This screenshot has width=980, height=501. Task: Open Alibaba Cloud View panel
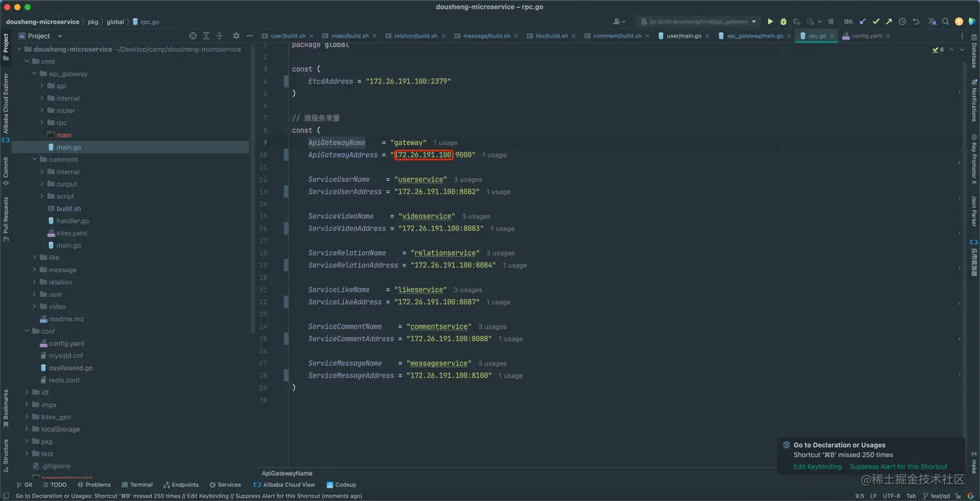coord(285,485)
